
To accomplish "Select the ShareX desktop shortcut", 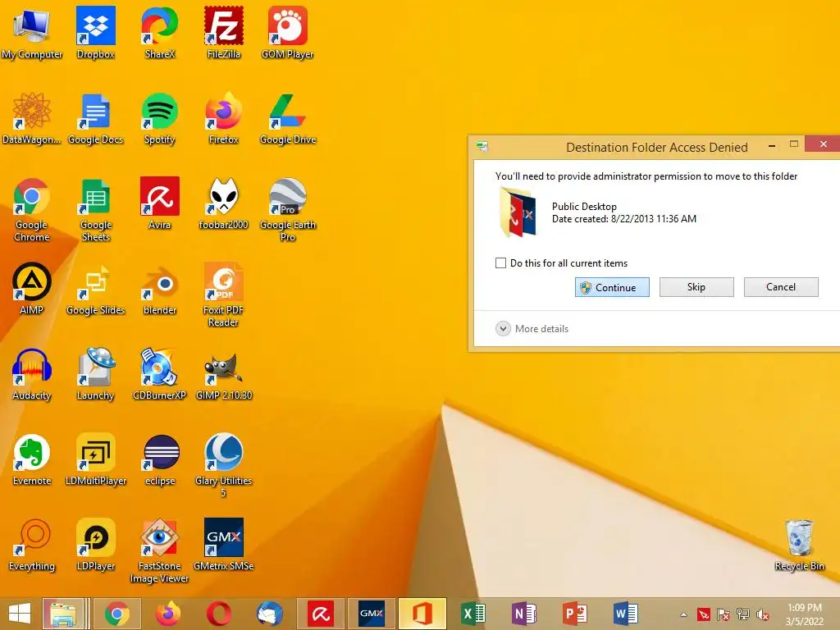I will (x=160, y=33).
